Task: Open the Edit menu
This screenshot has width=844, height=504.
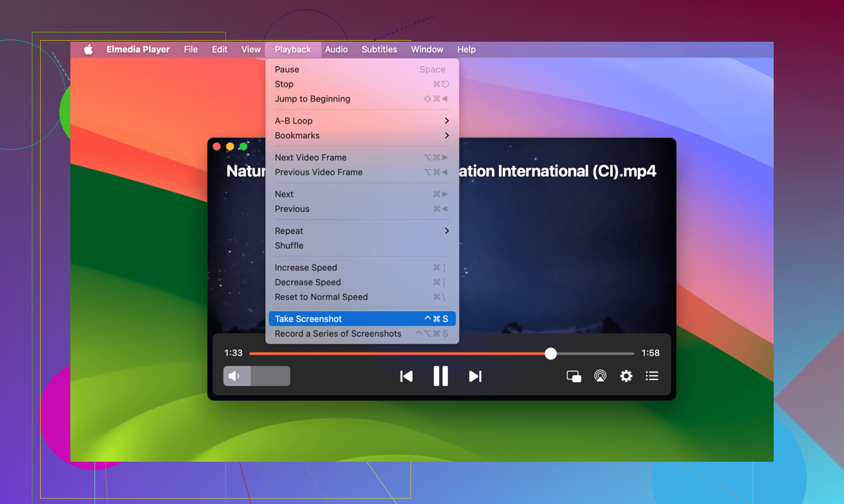Action: pos(219,49)
